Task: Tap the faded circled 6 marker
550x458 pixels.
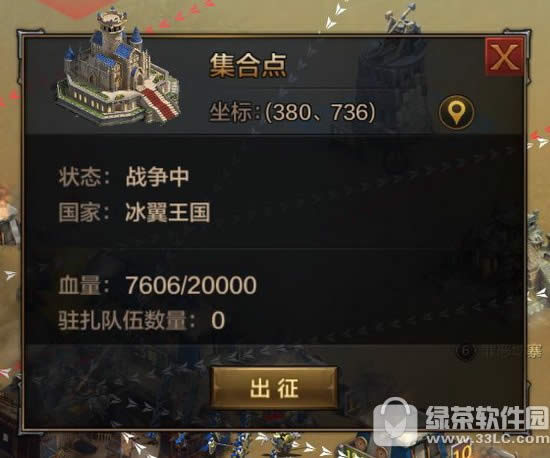Action: (466, 350)
